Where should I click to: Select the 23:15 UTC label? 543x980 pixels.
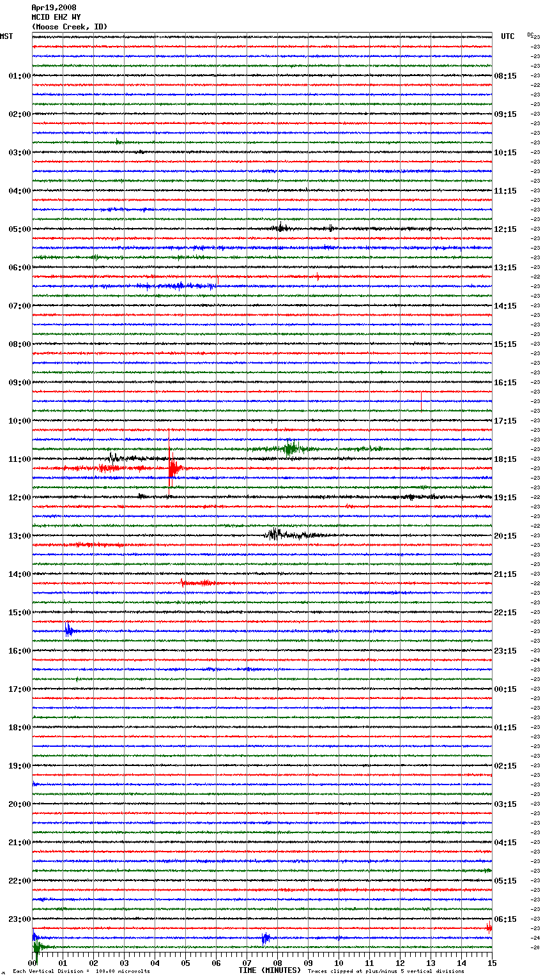click(505, 651)
